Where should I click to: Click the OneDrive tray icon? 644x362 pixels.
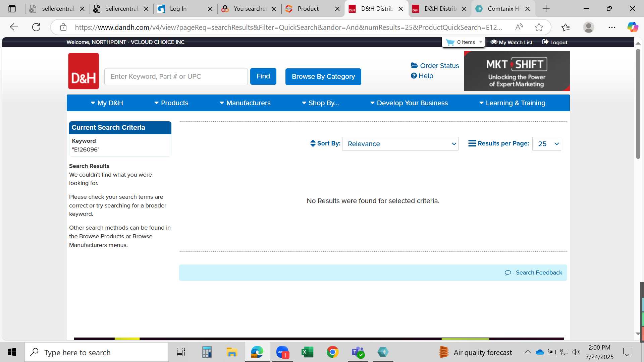point(540,352)
